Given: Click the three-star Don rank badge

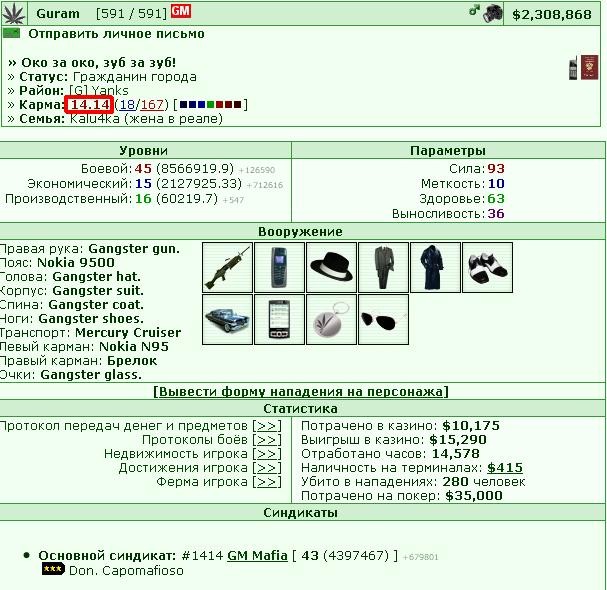Looking at the screenshot, I should click(53, 569).
